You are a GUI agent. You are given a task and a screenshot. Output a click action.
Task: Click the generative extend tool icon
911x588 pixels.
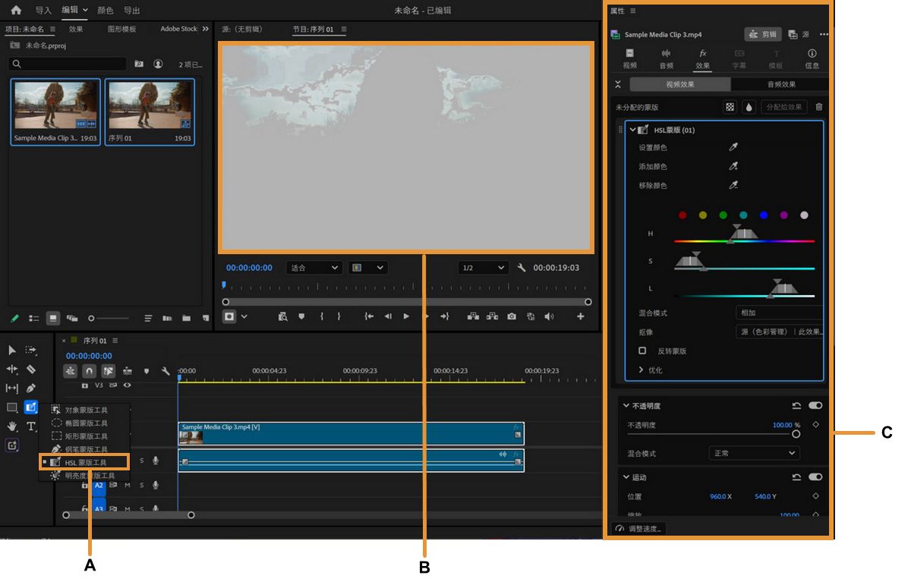(12, 445)
